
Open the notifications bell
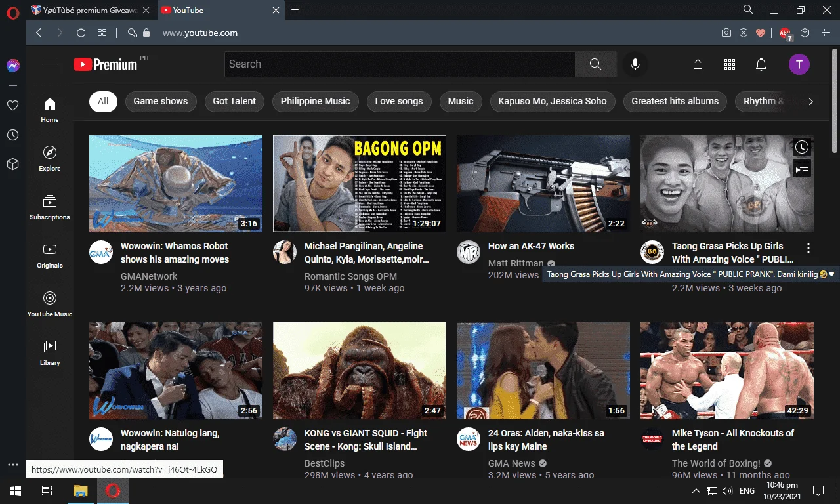761,64
